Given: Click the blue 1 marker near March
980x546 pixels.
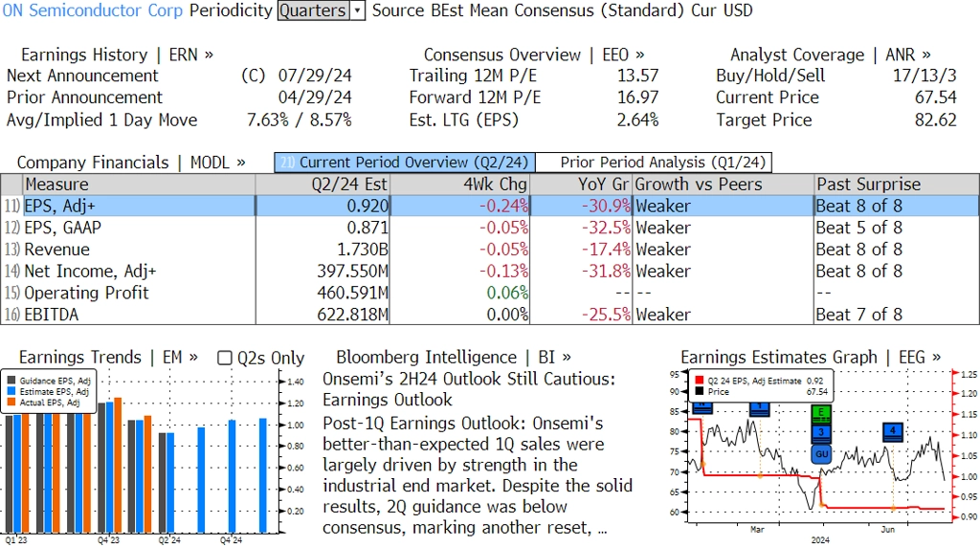Looking at the screenshot, I should (759, 408).
